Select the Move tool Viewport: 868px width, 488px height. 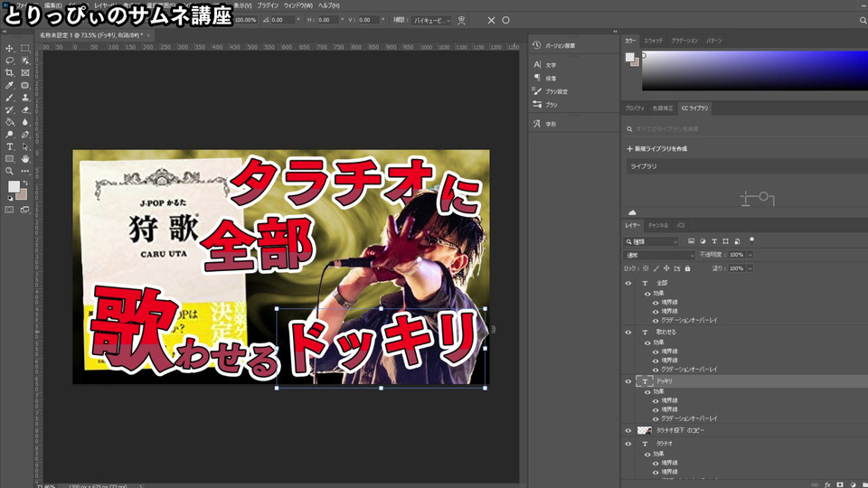click(9, 48)
